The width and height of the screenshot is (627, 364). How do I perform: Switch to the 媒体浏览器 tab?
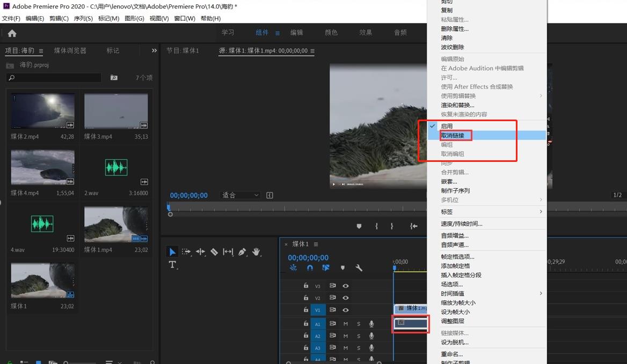[x=70, y=50]
